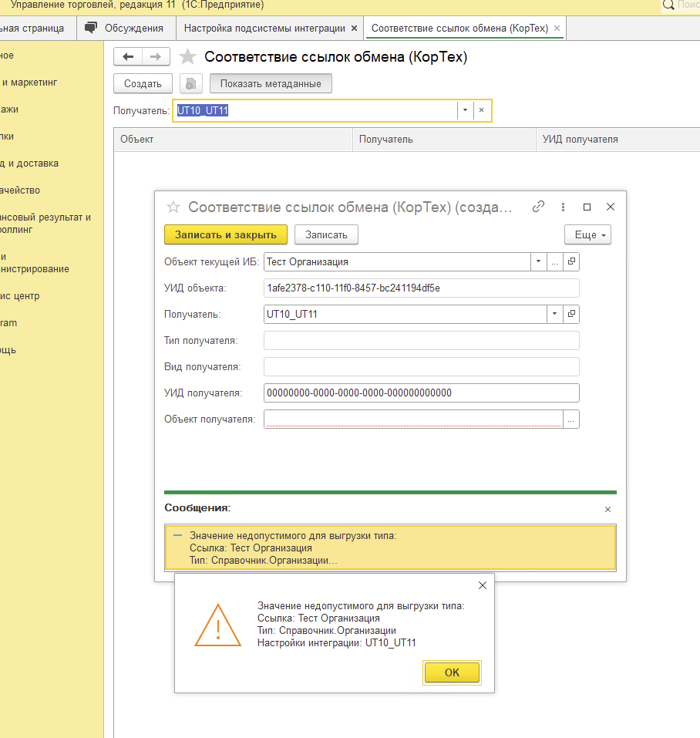Open the Обсуждения tab

click(x=126, y=29)
